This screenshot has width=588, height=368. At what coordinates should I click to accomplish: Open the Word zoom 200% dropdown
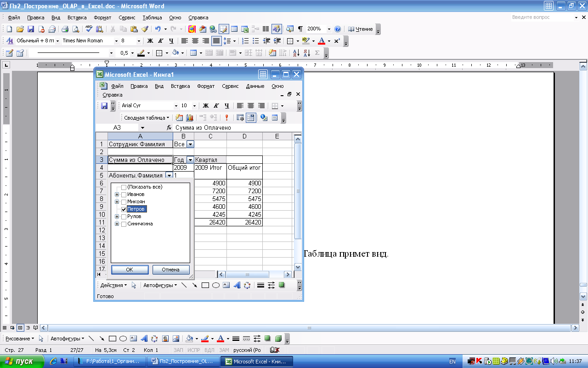click(x=329, y=29)
